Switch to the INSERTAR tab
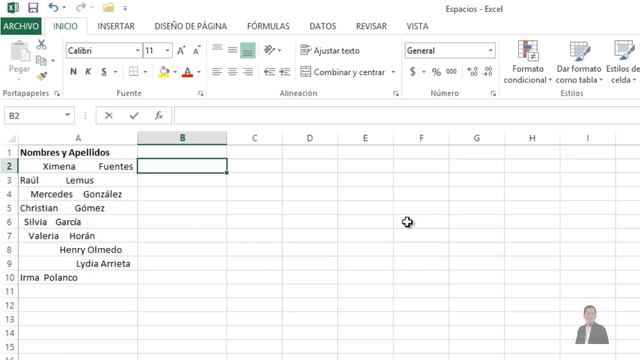This screenshot has width=640, height=360. pyautogui.click(x=116, y=26)
